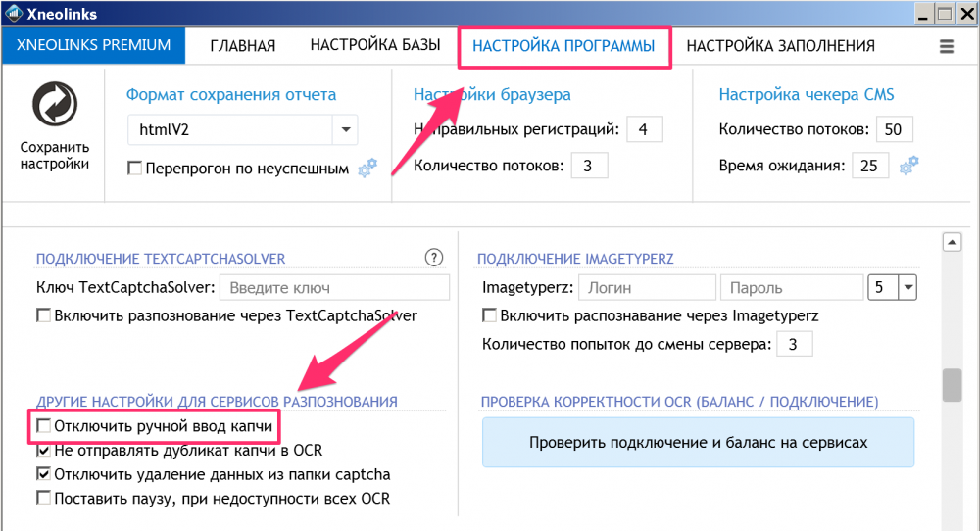Viewport: 980px width, 531px height.
Task: Open the Imagetyperz dropdown showing 5
Action: [907, 287]
